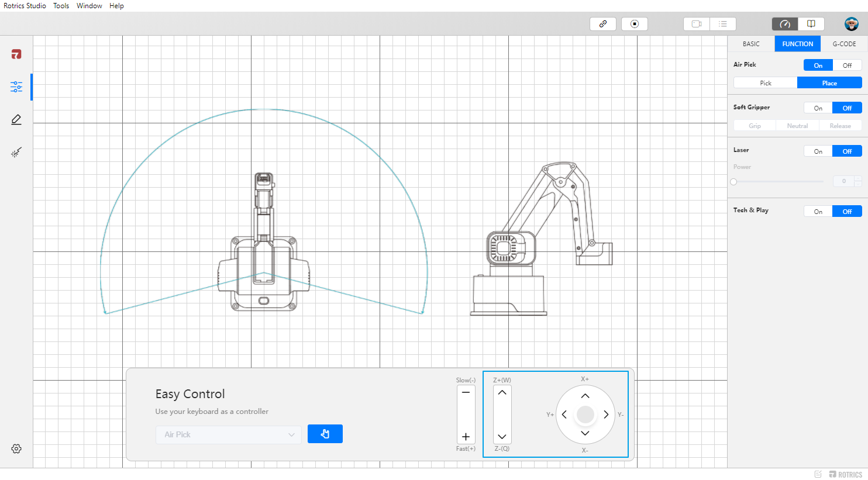Select Place mode for Air Pick
The width and height of the screenshot is (868, 480).
pyautogui.click(x=829, y=83)
